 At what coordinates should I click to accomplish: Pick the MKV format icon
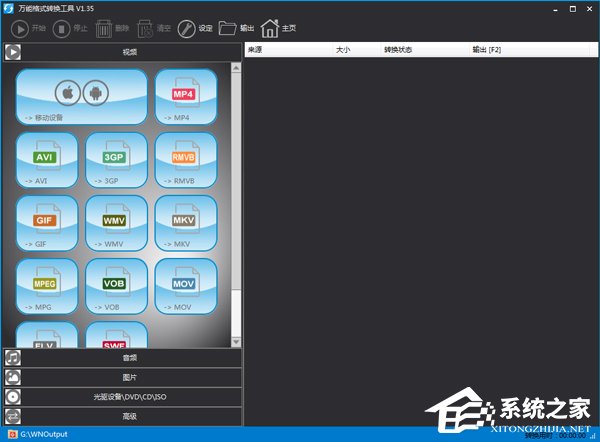[x=185, y=223]
